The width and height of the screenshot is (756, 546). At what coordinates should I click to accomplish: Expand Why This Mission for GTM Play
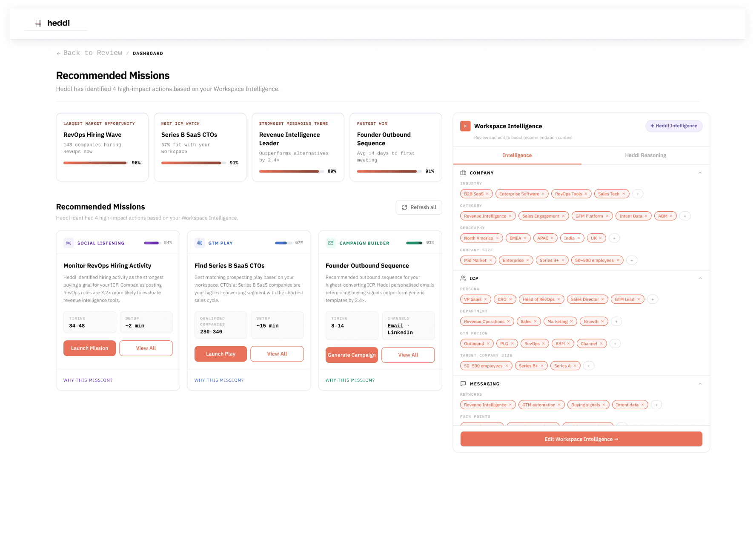[219, 380]
